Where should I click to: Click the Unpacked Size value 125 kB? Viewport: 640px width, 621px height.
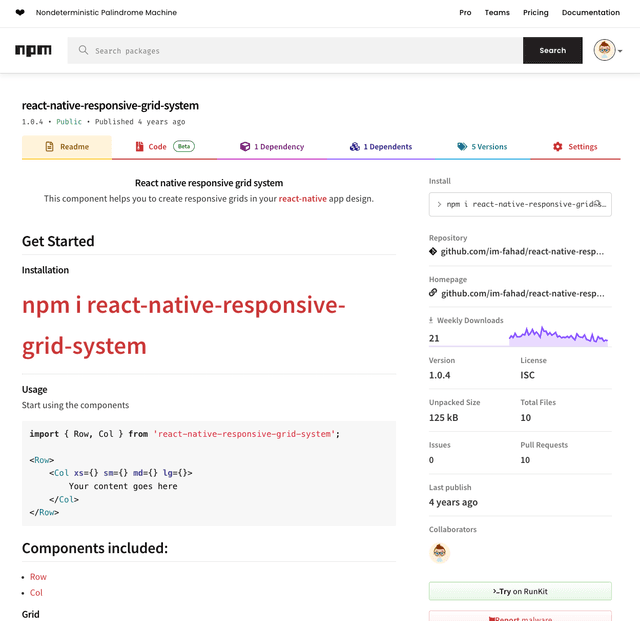(444, 418)
